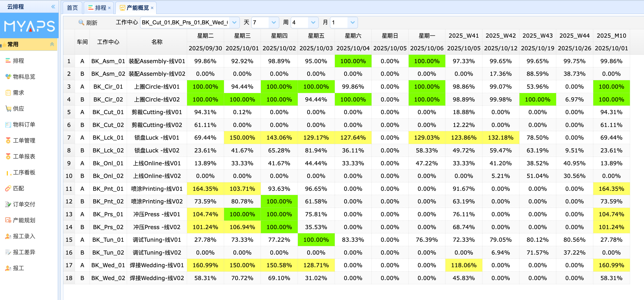644x300 pixels.
Task: Click the 排程 sidebar icon
Action: [8, 60]
